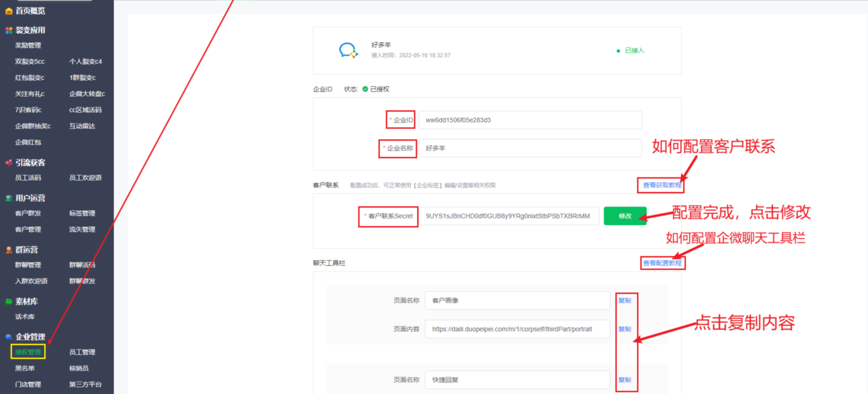Image resolution: width=868 pixels, height=394 pixels.
Task: Open 双裂变5cc menu item
Action: click(30, 61)
